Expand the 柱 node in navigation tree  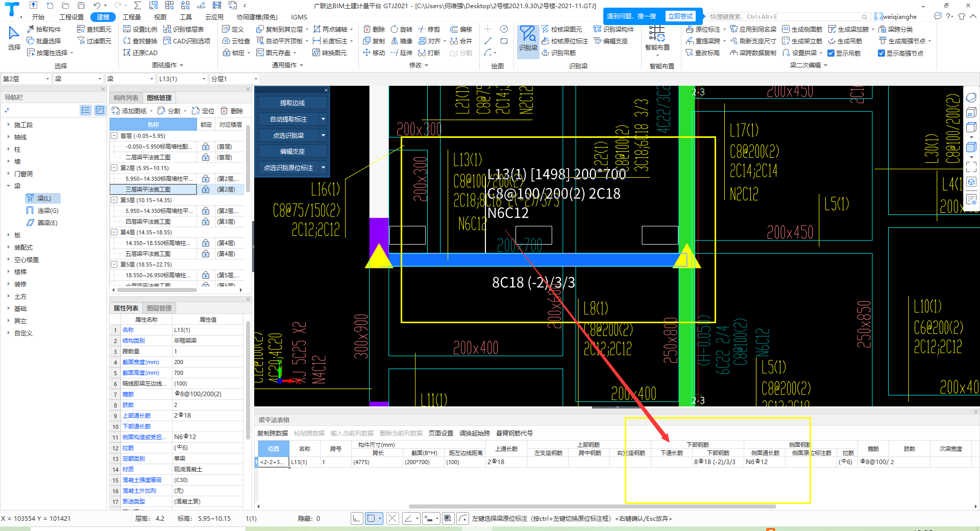pos(9,150)
